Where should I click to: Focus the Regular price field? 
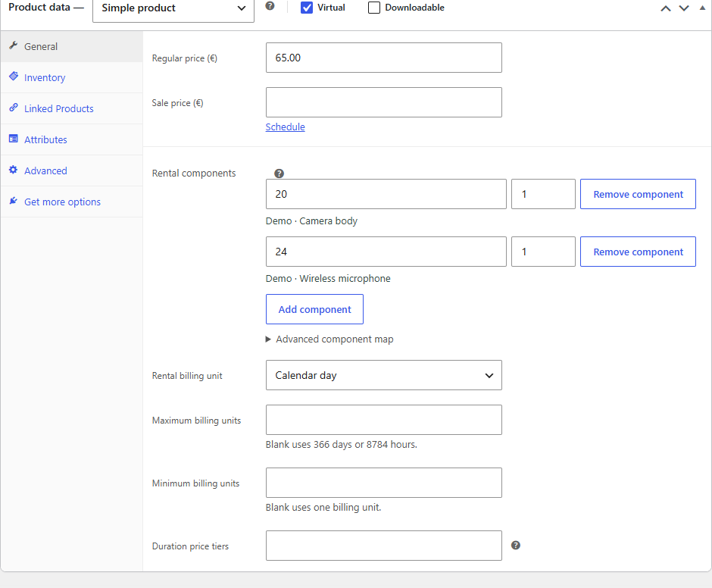(384, 58)
